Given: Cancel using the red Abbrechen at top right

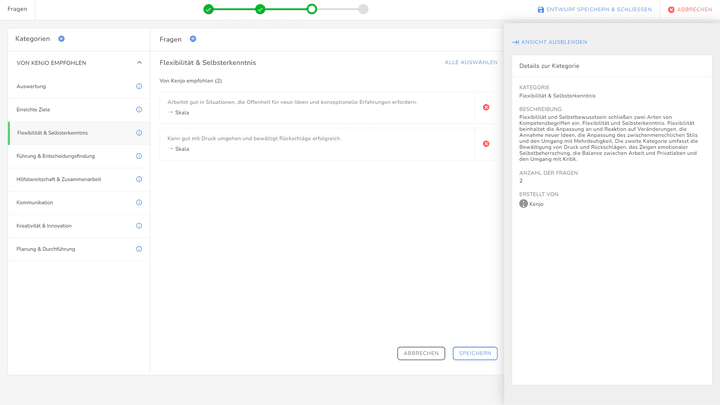Looking at the screenshot, I should [689, 10].
